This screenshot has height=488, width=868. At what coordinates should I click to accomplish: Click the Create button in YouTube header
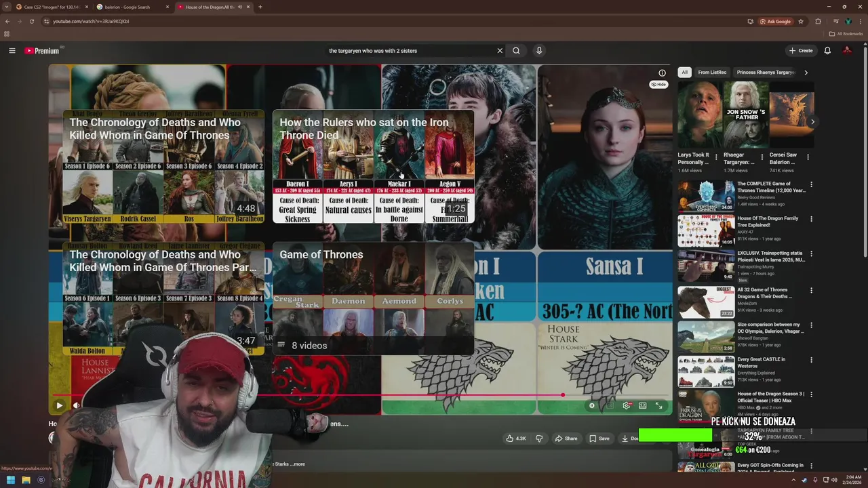pos(800,51)
